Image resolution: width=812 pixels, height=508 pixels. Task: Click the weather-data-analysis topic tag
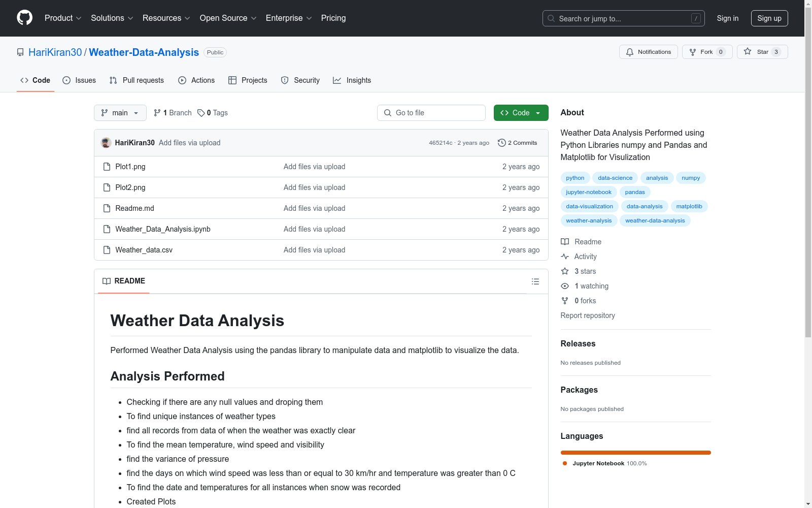pos(655,220)
